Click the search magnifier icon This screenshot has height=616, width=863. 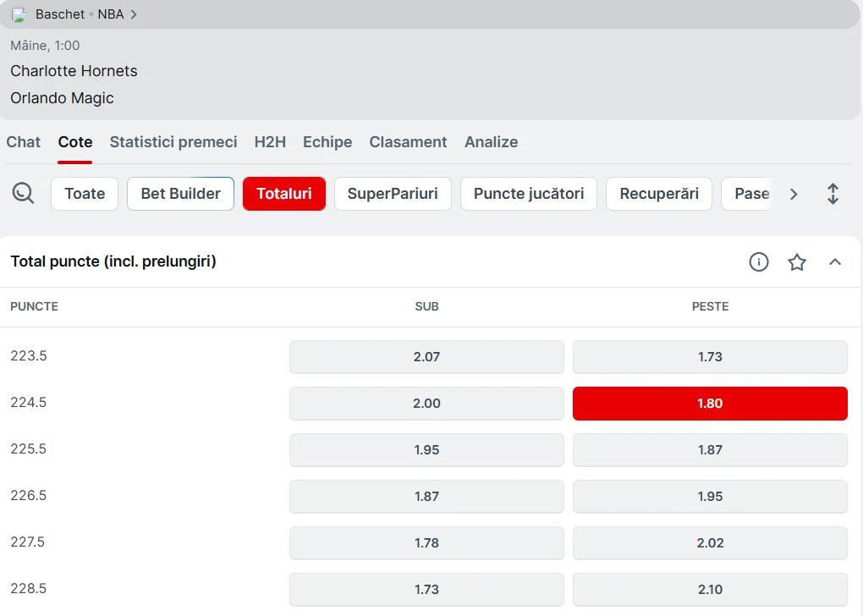[x=24, y=194]
